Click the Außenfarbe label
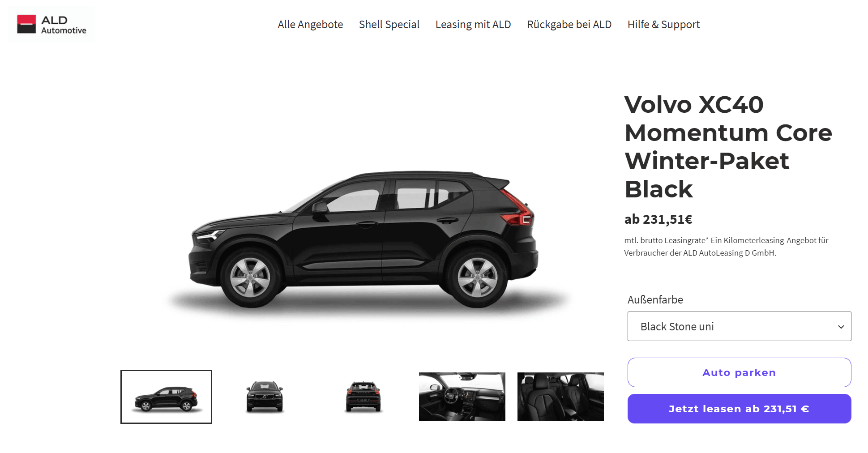 655,300
